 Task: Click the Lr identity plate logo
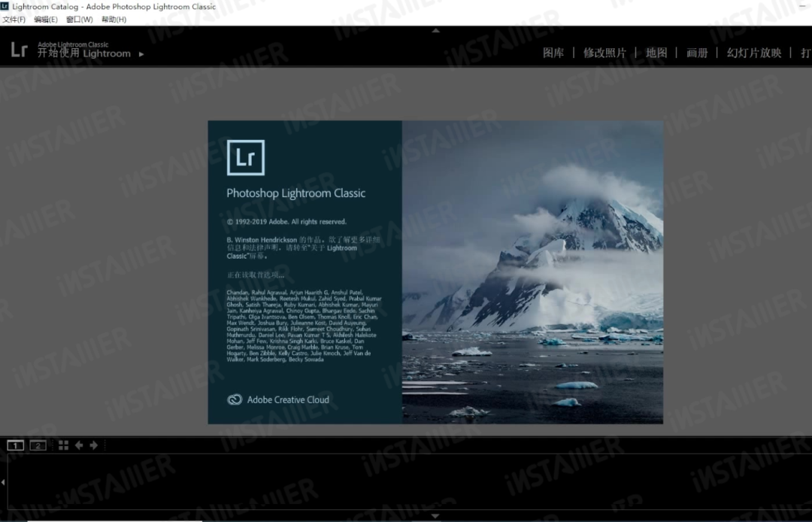click(19, 50)
